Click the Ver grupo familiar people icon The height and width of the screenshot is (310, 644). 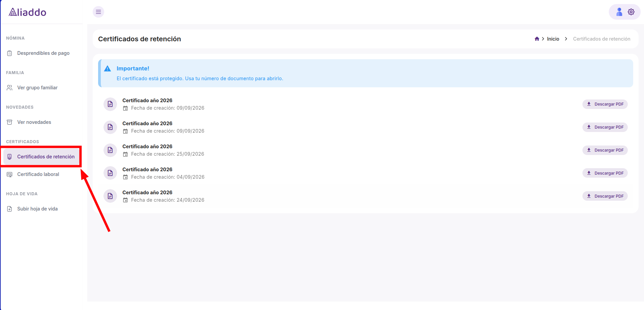point(9,88)
